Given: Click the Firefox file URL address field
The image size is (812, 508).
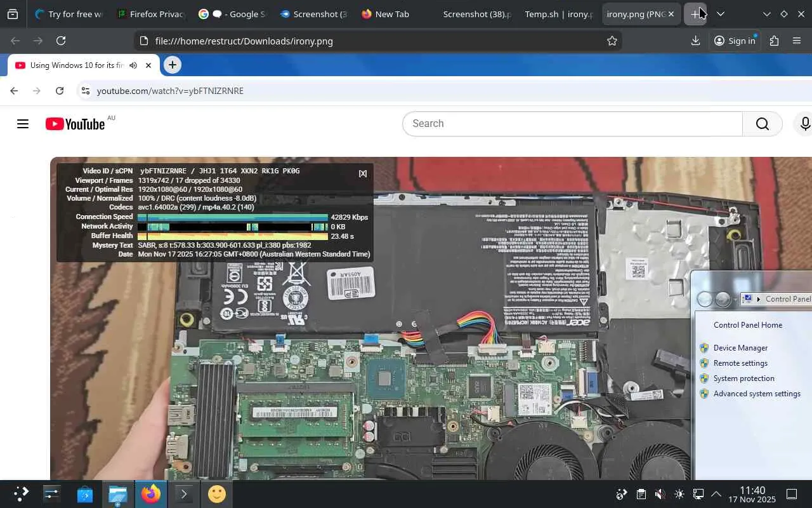Looking at the screenshot, I should coord(378,41).
